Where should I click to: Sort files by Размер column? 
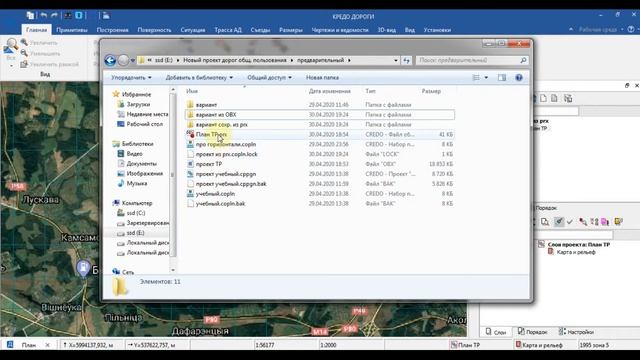tap(431, 91)
